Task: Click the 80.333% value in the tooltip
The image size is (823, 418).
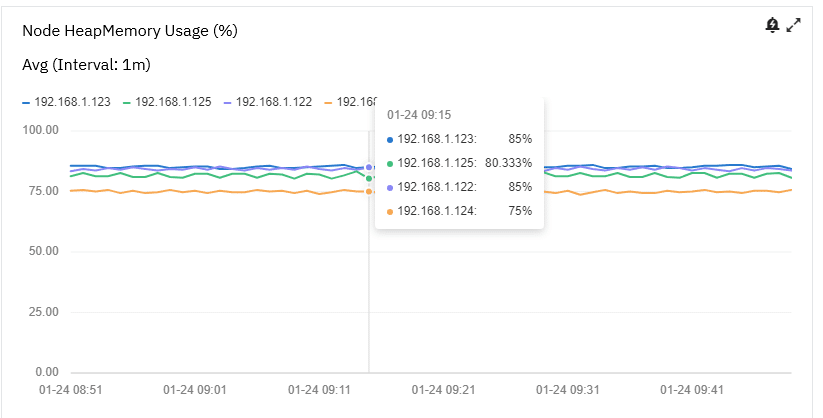Action: pos(508,163)
